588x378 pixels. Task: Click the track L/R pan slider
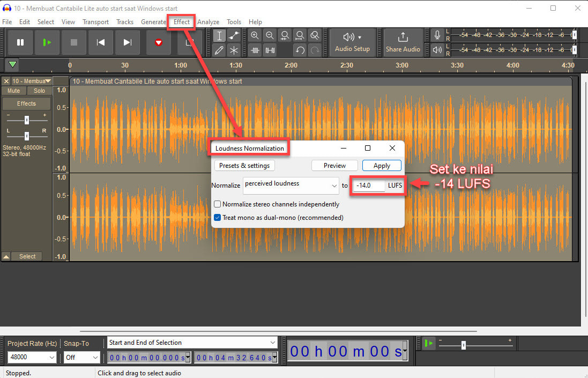click(27, 136)
